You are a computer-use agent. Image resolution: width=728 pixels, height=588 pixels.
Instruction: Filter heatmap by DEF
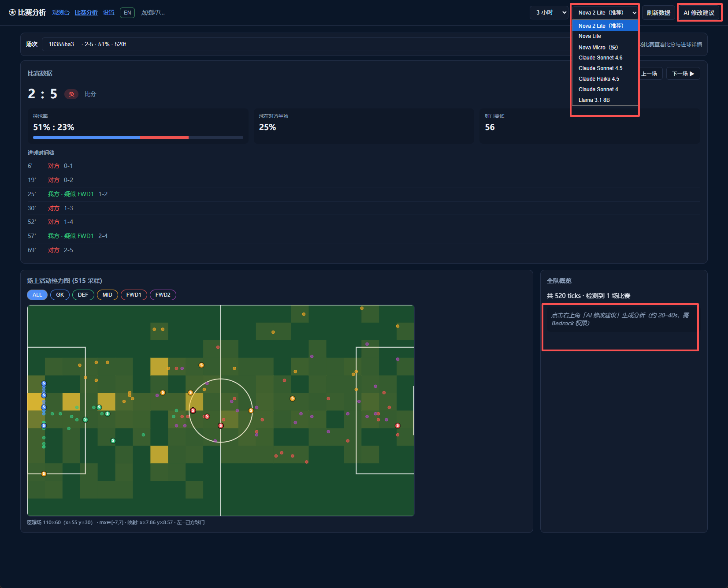(x=83, y=295)
